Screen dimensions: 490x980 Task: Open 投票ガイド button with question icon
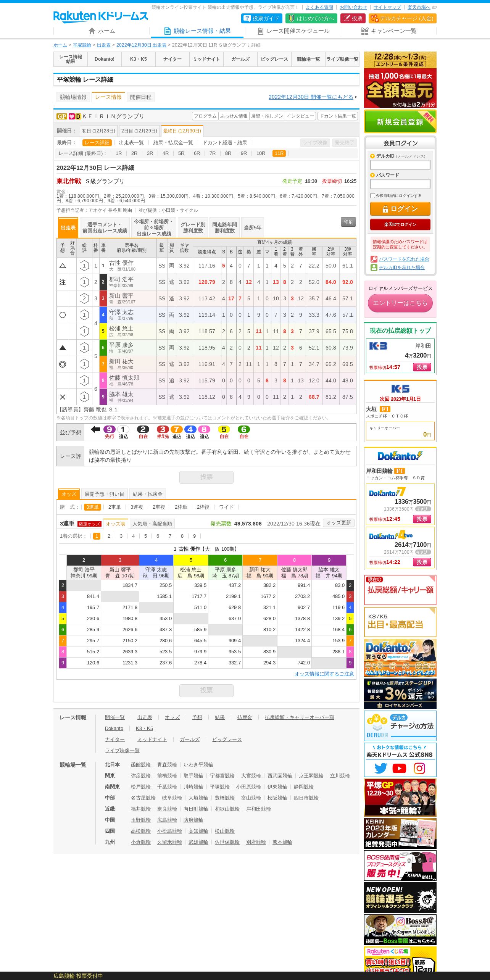pyautogui.click(x=262, y=18)
